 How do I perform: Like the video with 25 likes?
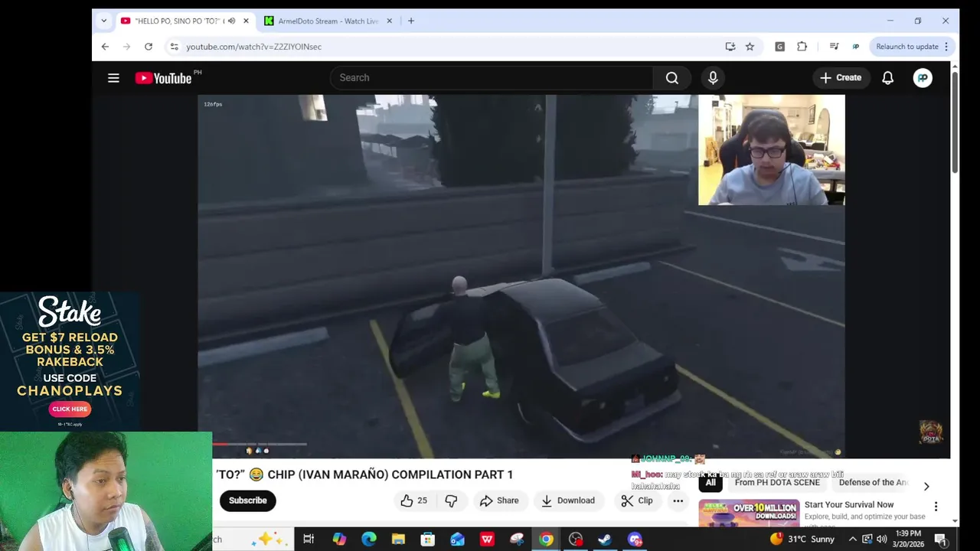[413, 500]
